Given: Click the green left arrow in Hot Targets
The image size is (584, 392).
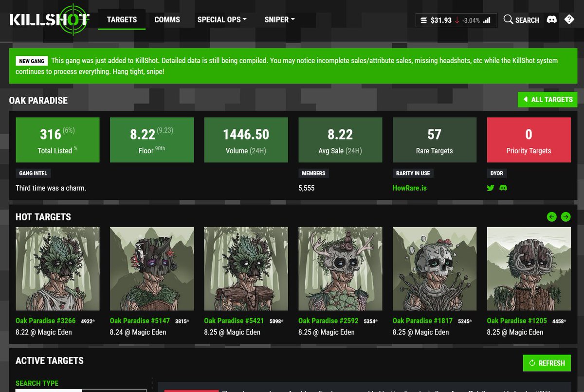Looking at the screenshot, I should click(x=551, y=217).
